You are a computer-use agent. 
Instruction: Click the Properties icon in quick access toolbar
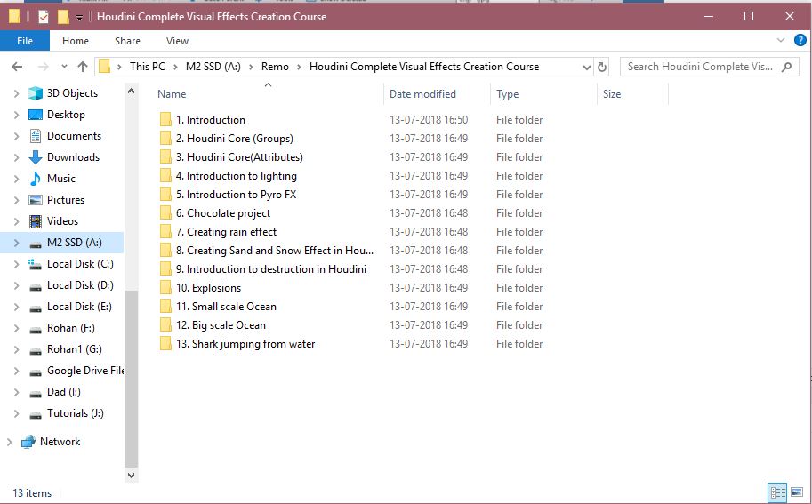click(x=43, y=17)
